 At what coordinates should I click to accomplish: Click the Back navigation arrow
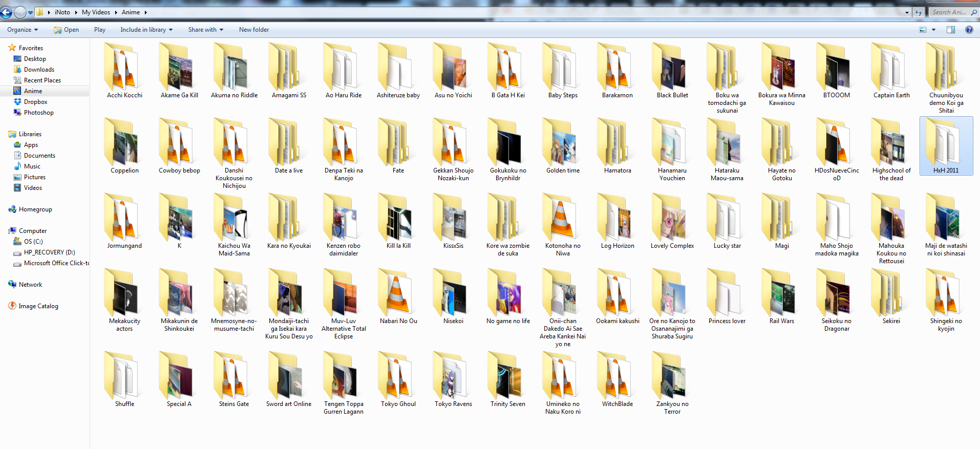pos(6,12)
